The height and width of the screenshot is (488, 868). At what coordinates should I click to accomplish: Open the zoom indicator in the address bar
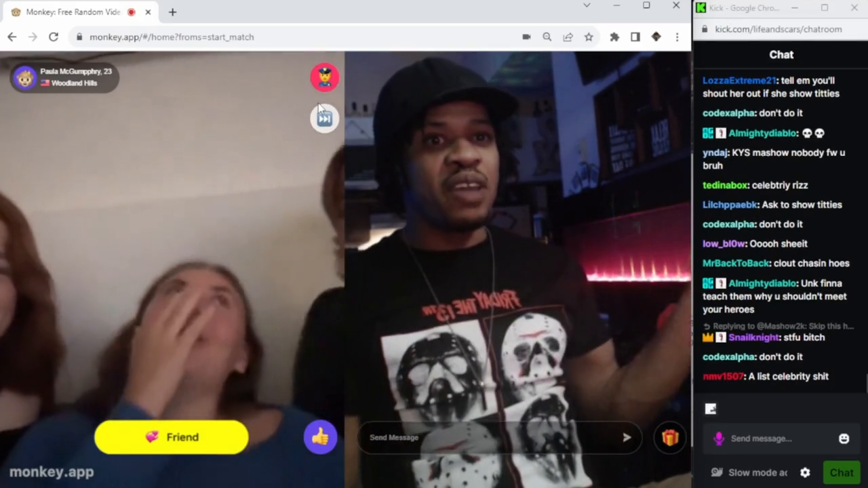point(547,37)
